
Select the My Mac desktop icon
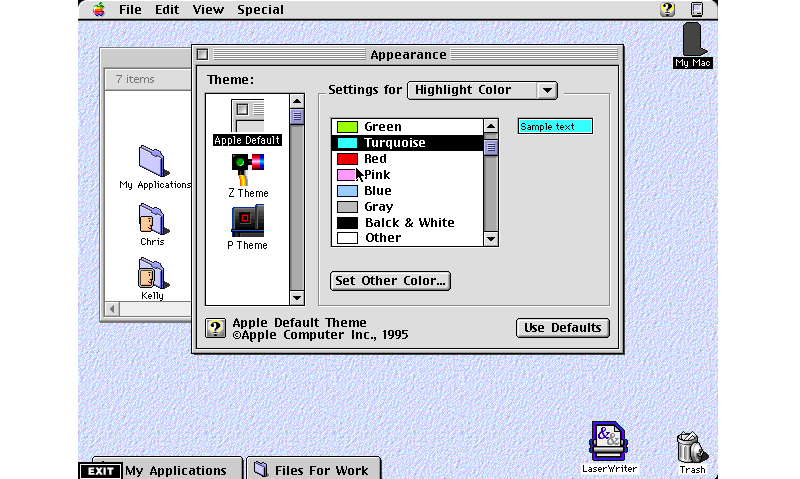click(693, 46)
